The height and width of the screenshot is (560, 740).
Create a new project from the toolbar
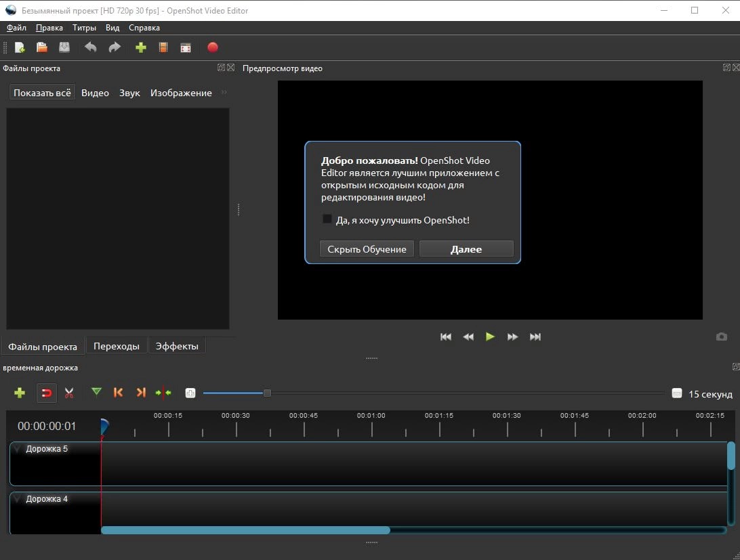(20, 47)
